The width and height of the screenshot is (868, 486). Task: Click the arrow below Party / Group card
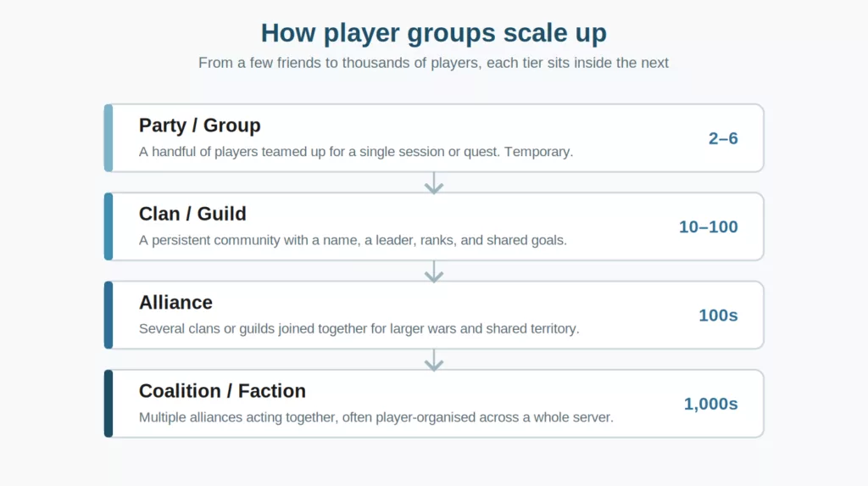point(433,183)
